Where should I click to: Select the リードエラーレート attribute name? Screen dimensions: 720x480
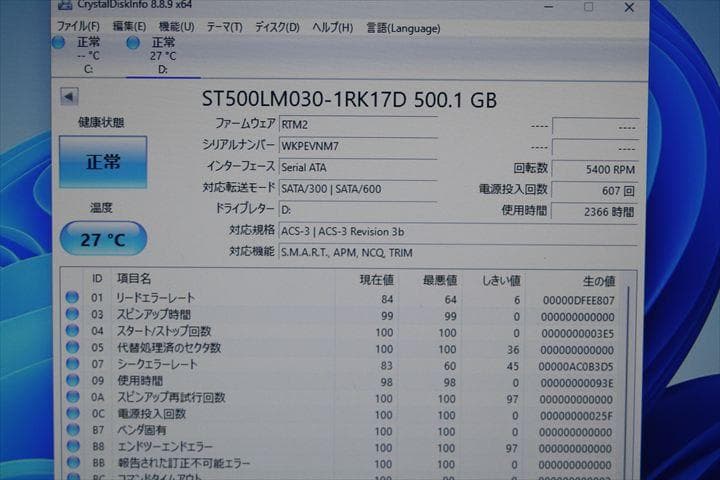pos(156,298)
